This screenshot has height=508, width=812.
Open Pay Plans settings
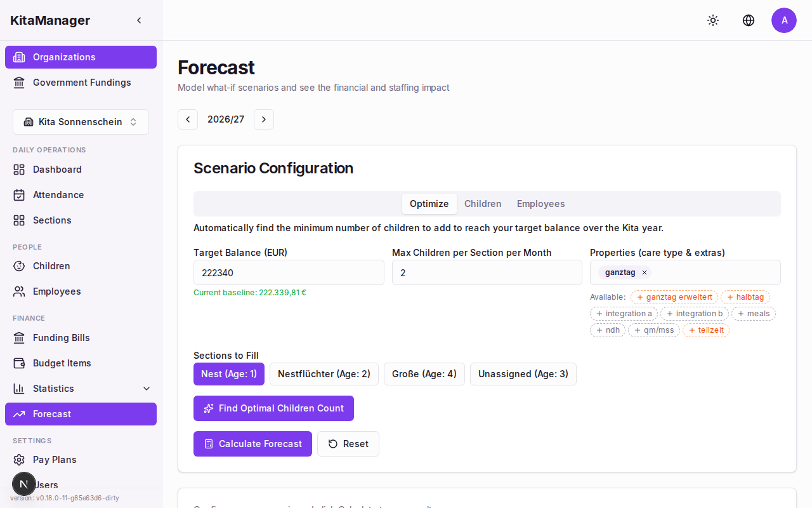click(x=55, y=460)
